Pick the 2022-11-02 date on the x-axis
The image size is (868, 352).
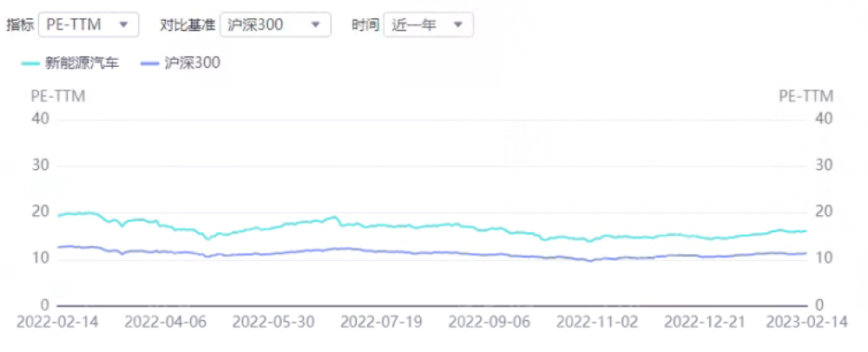597,321
